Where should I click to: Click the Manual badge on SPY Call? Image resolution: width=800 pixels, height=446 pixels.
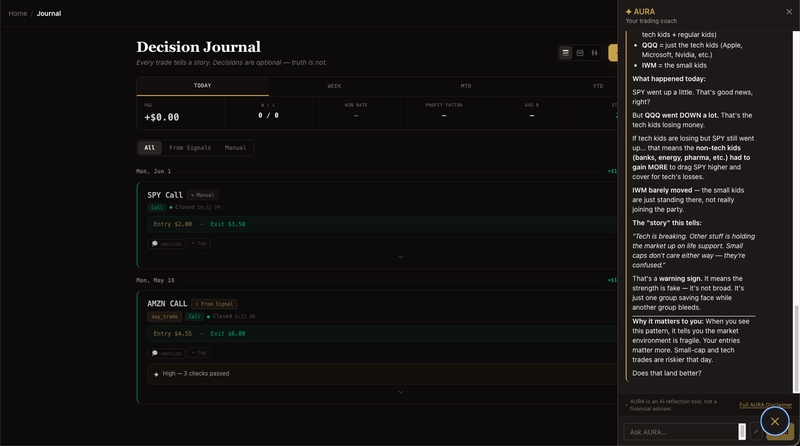click(203, 195)
